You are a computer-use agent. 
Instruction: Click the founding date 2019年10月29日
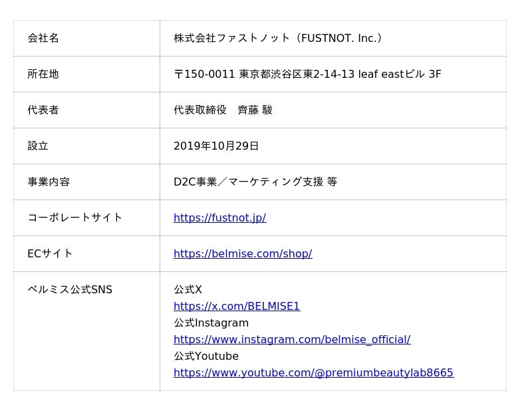click(x=216, y=146)
